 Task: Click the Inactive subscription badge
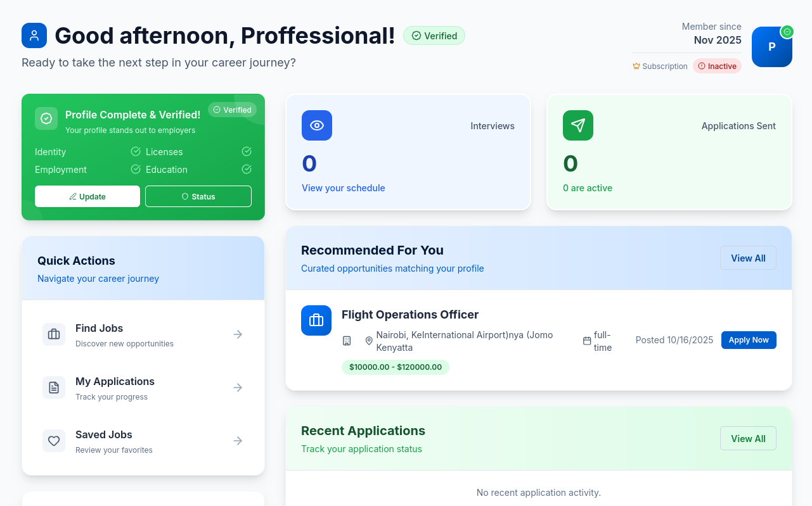click(x=717, y=66)
